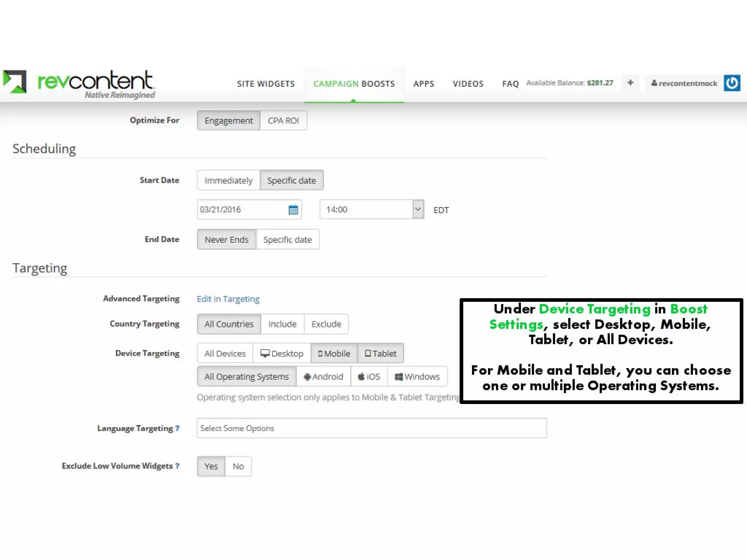The width and height of the screenshot is (747, 560).
Task: Set Start Date to Immediately
Action: (x=228, y=180)
